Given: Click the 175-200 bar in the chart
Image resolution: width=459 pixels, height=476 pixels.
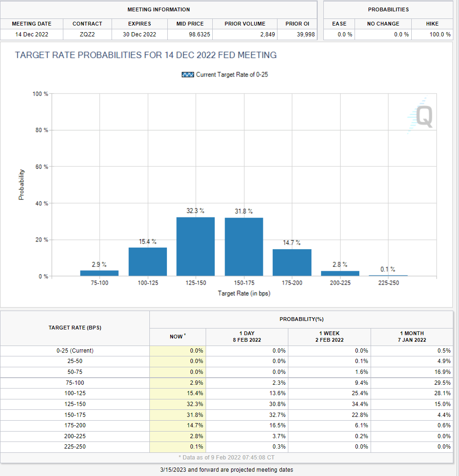Looking at the screenshot, I should 292,262.
